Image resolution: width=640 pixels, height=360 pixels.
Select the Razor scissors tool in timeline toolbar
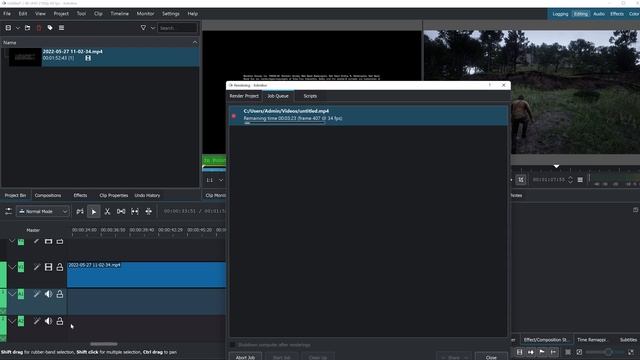pos(107,211)
